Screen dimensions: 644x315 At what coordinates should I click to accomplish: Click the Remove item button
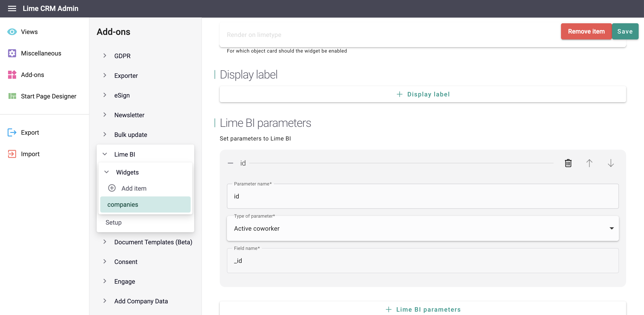pos(586,31)
